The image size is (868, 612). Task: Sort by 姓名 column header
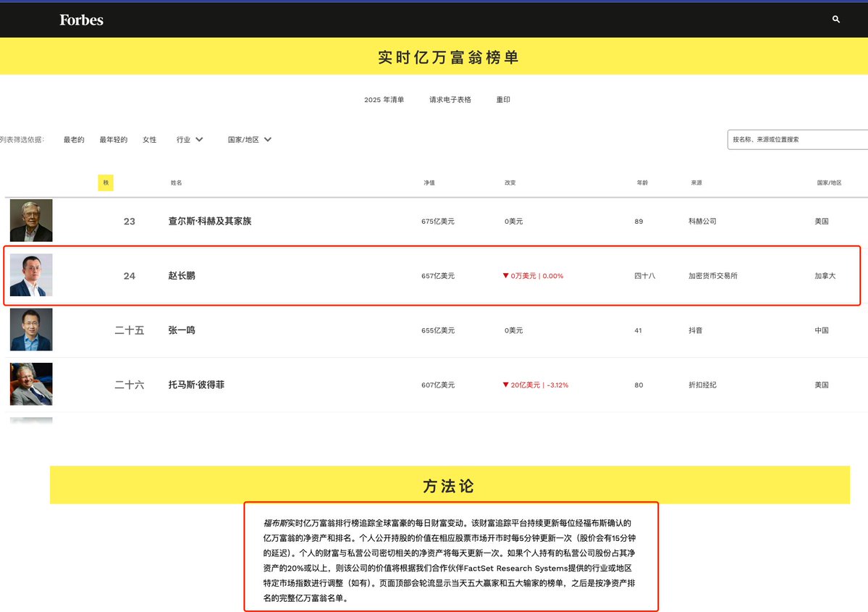tap(177, 183)
